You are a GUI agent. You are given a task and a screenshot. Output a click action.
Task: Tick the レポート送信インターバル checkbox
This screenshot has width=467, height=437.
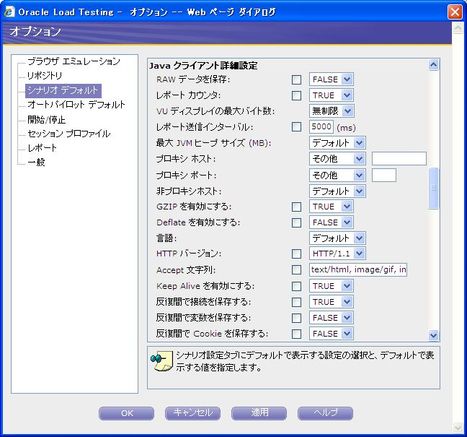296,127
